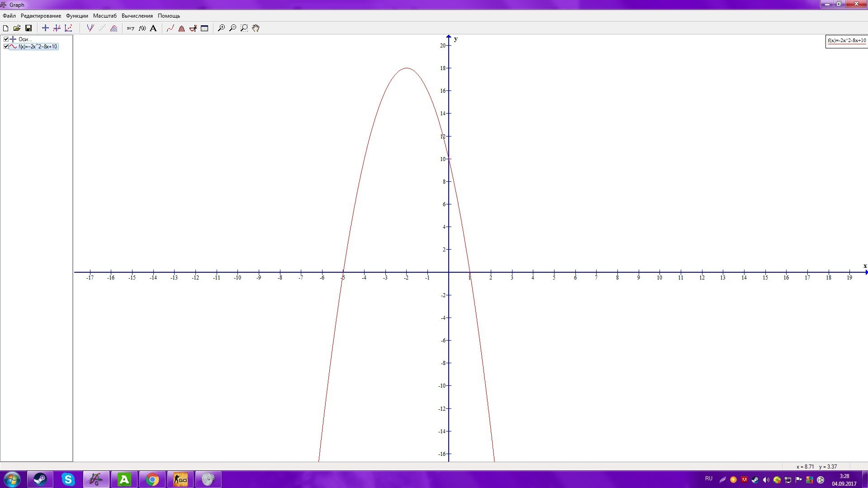Open Steam from the taskbar
Screen dimensions: 868x488
(x=40, y=479)
